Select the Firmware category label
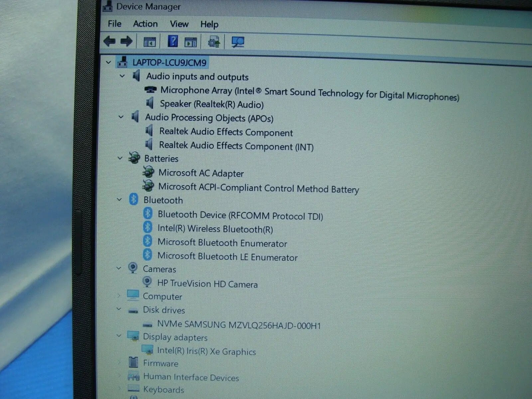This screenshot has height=399, width=532. 161,363
